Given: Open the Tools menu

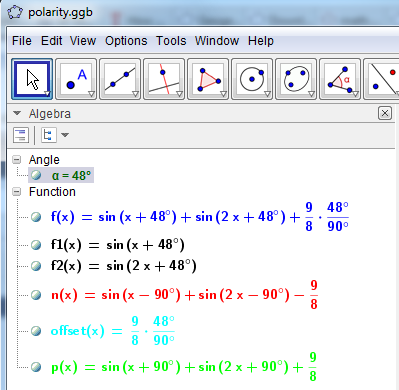Looking at the screenshot, I should point(171,41).
